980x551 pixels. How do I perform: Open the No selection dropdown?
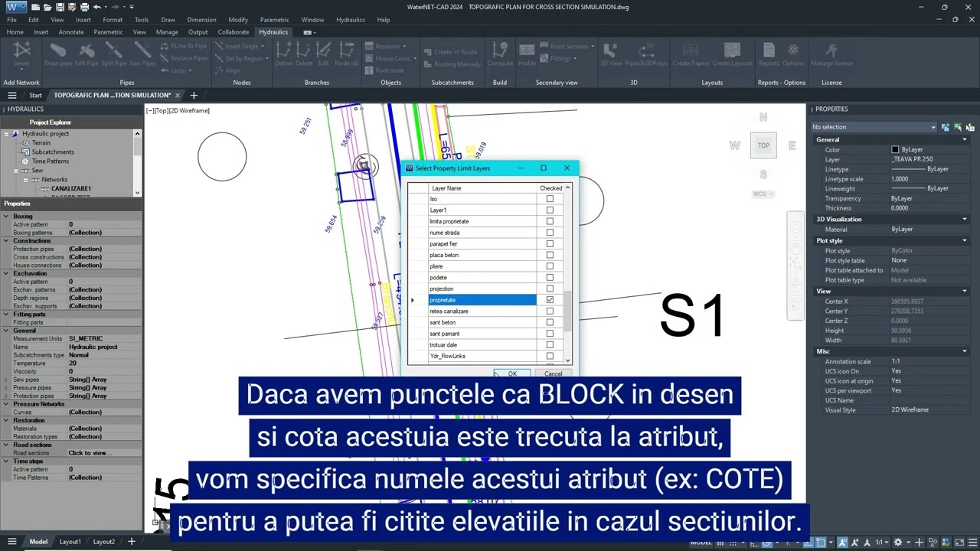pos(874,127)
